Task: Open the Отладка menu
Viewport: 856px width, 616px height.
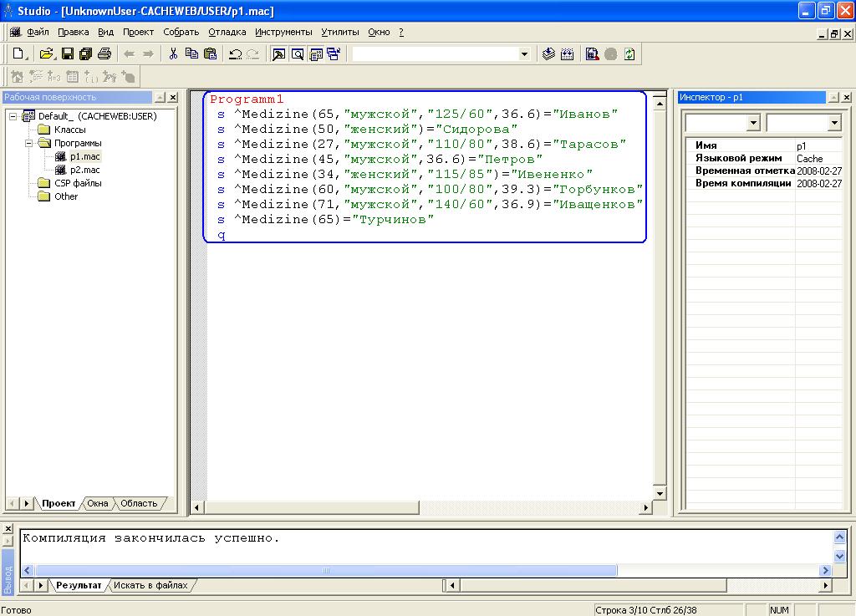Action: click(227, 33)
